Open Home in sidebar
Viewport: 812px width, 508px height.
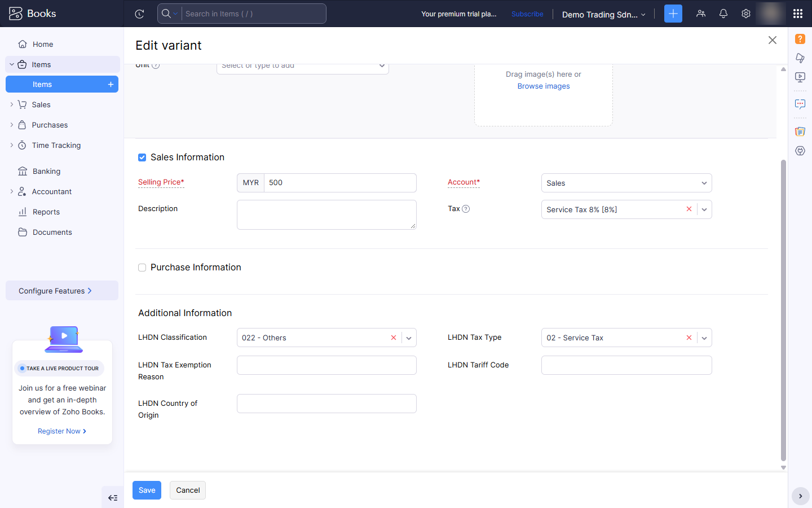click(43, 44)
